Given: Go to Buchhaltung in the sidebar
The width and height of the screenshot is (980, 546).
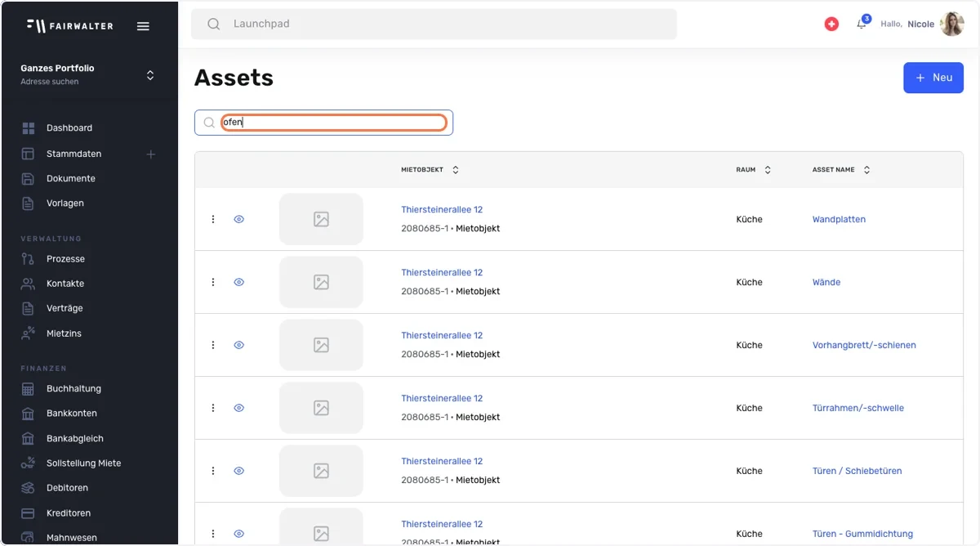Looking at the screenshot, I should 73,389.
